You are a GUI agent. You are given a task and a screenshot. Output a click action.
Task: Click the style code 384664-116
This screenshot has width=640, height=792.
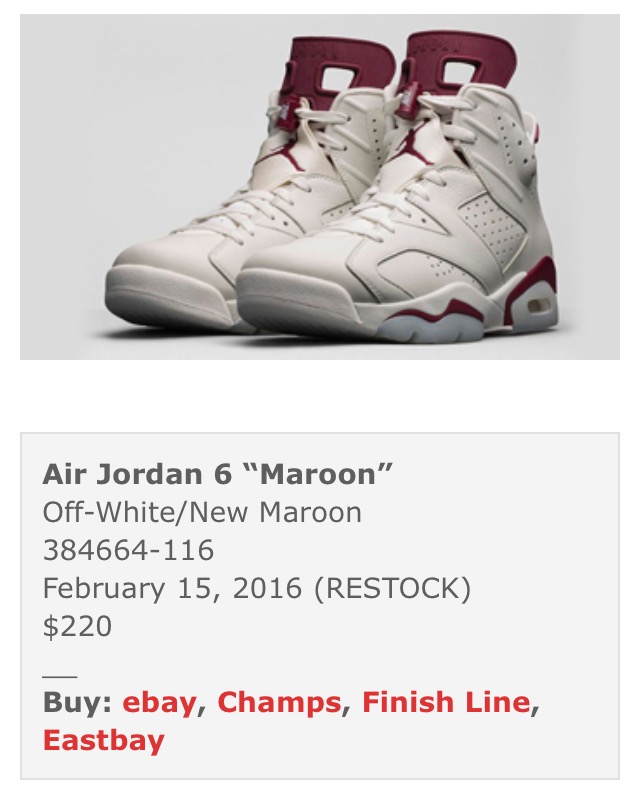[128, 550]
